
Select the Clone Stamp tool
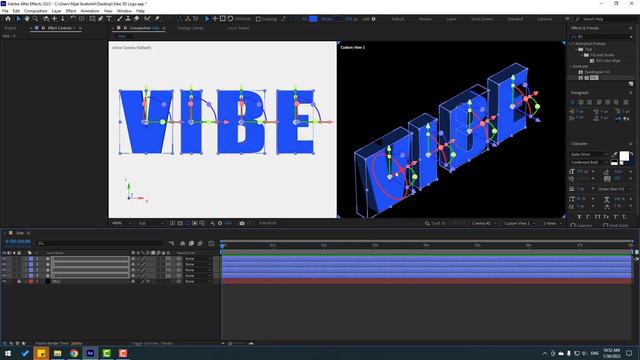point(128,19)
